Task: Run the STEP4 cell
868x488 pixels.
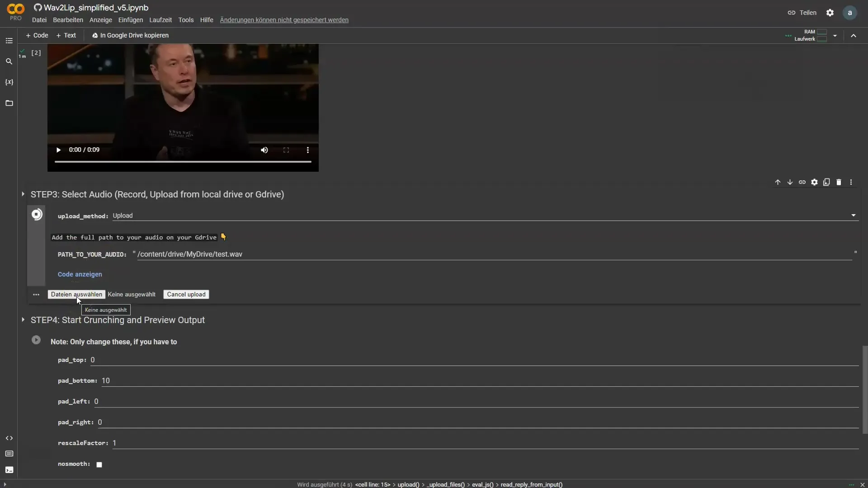Action: (36, 340)
